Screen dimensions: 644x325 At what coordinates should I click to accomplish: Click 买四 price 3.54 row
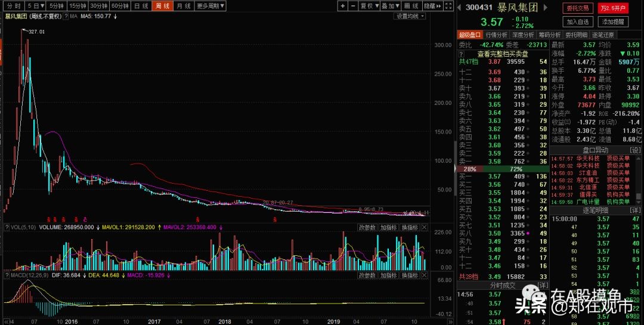coord(503,200)
